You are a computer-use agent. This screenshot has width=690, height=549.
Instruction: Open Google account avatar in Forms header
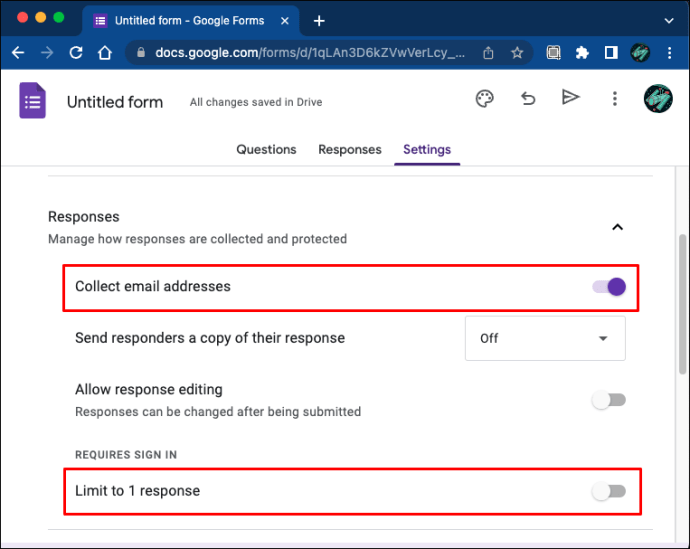(659, 100)
